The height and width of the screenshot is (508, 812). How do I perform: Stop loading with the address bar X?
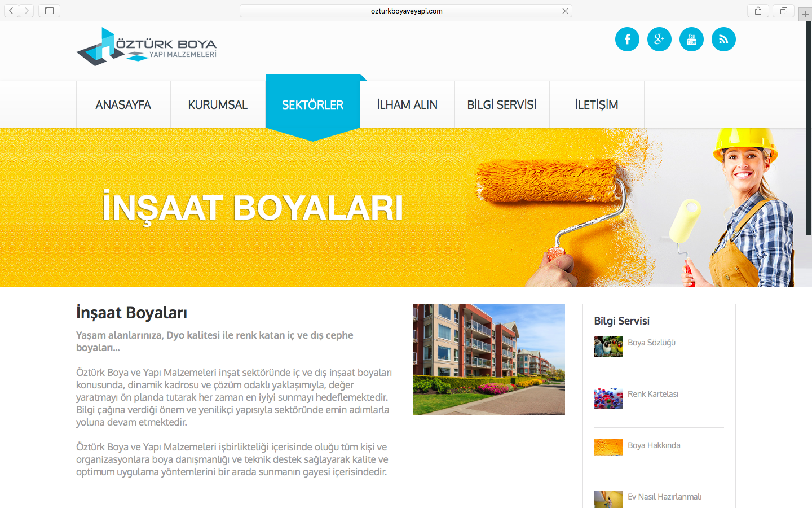[565, 11]
